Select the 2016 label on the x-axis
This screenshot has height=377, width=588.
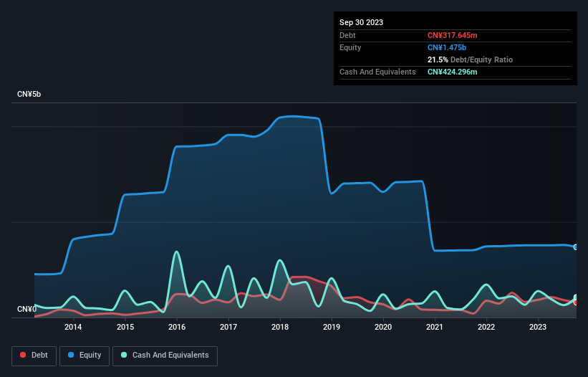click(x=176, y=328)
